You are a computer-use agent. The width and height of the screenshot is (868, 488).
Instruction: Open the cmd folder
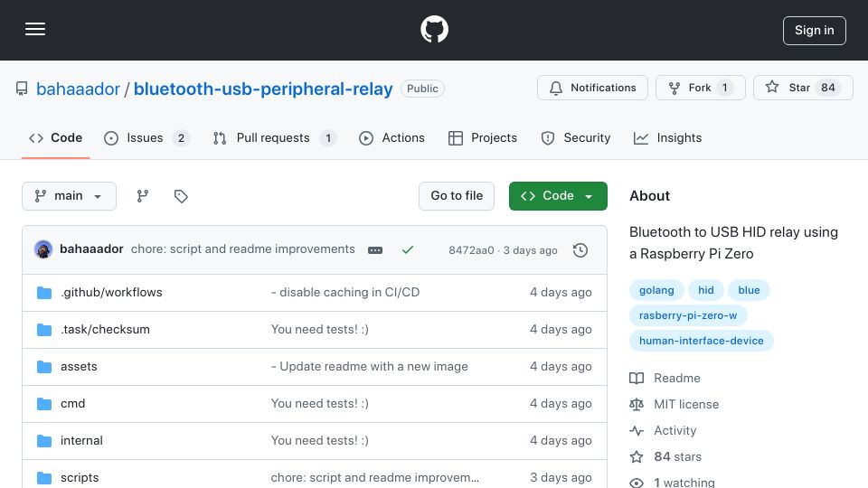coord(72,403)
